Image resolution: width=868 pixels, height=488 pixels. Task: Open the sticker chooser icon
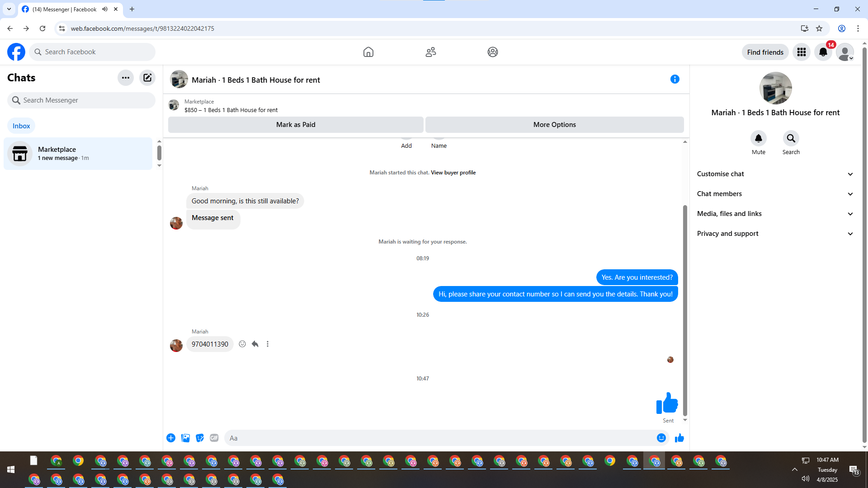tap(200, 438)
